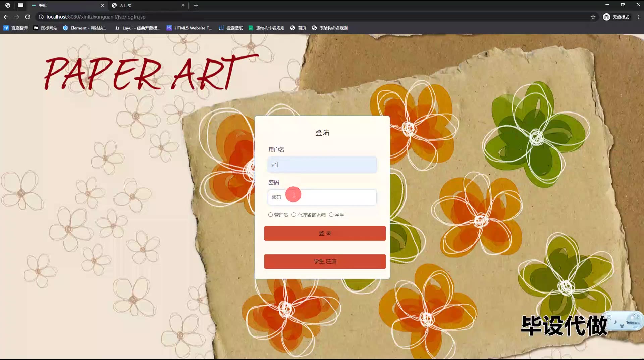Image resolution: width=644 pixels, height=360 pixels.
Task: Go forward in browser history
Action: [x=17, y=17]
